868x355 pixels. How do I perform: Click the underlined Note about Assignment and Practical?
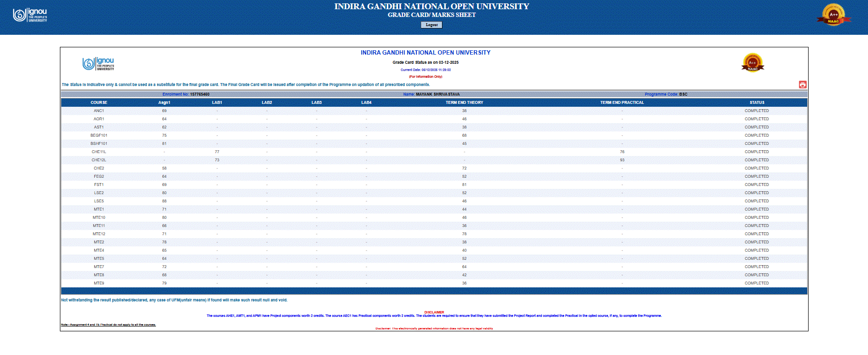(108, 325)
